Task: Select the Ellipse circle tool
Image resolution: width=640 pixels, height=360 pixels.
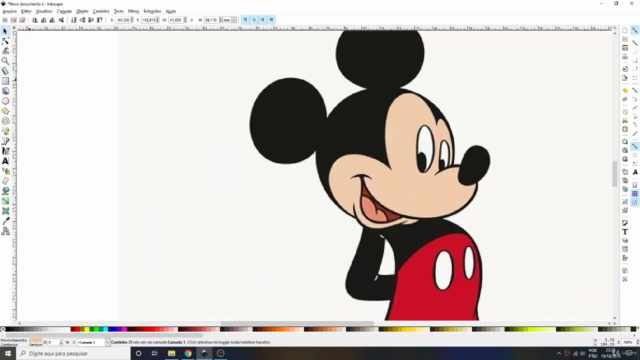Action: pos(5,101)
